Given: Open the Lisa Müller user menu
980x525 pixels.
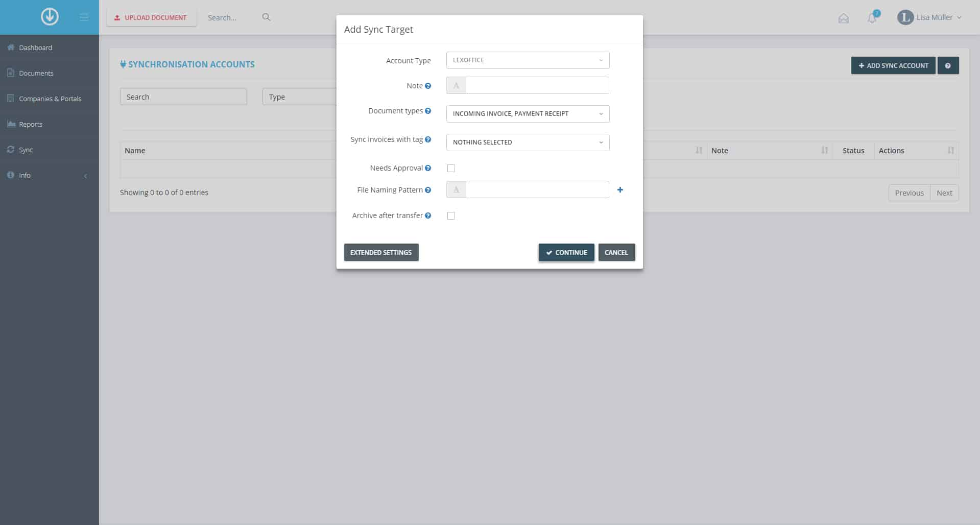Looking at the screenshot, I should (x=930, y=17).
